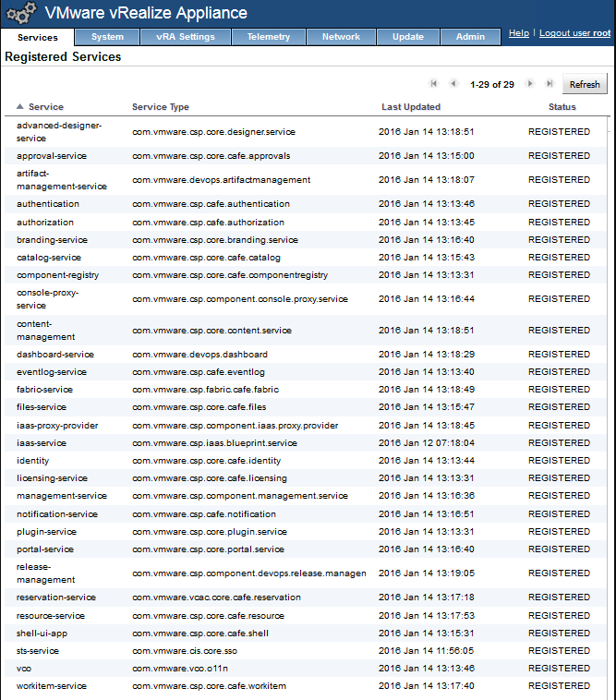Click the vRealize gears logo icon

click(21, 13)
